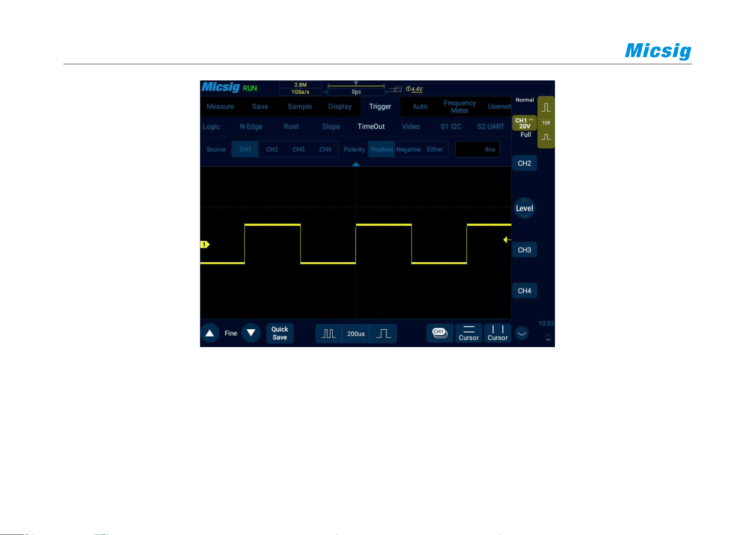
Task: Choose Negative polarity
Action: [x=408, y=150]
